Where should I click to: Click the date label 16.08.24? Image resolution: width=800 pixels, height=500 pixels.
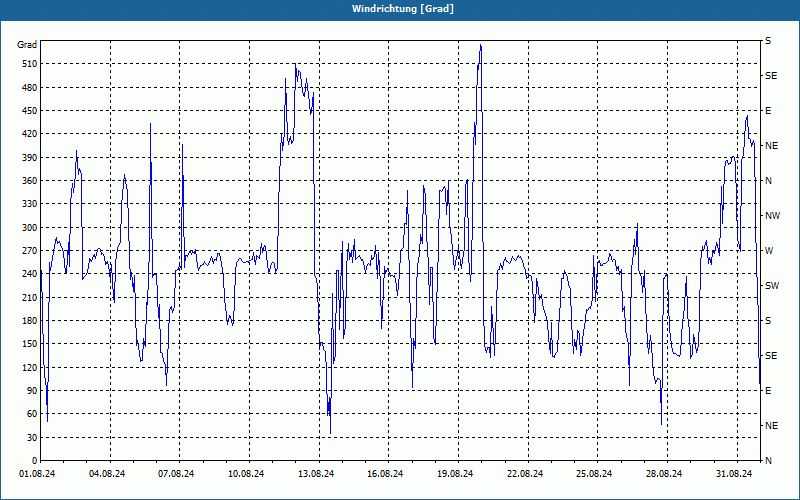[x=385, y=474]
